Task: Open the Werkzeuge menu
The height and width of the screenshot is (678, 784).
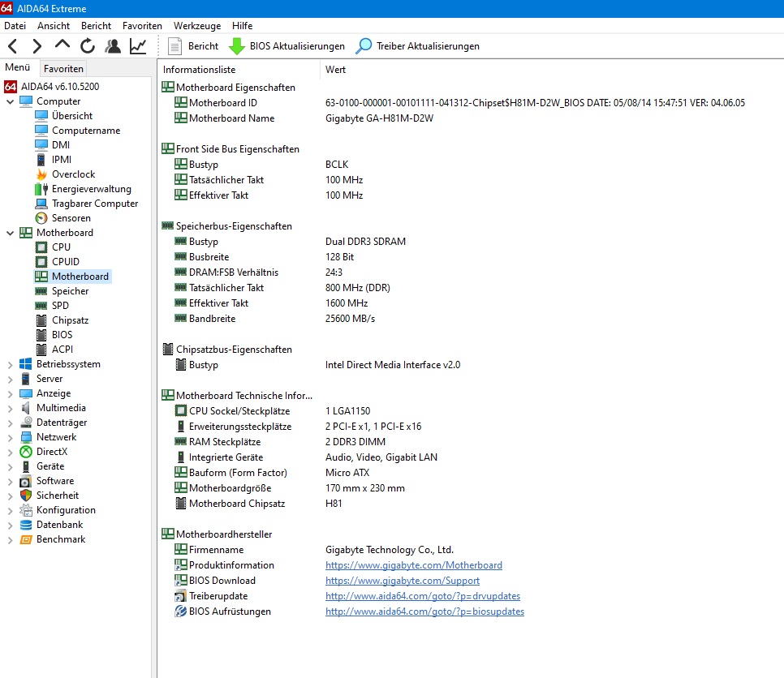Action: point(197,26)
